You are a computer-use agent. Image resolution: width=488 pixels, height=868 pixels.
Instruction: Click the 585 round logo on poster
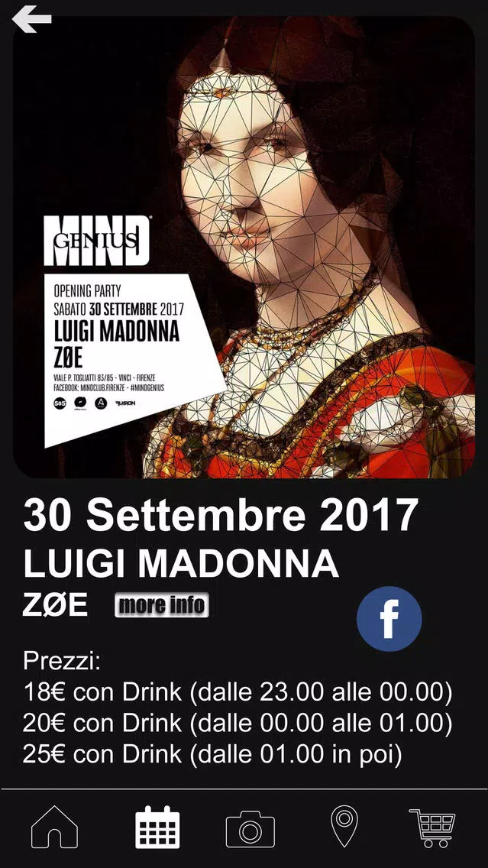(60, 403)
